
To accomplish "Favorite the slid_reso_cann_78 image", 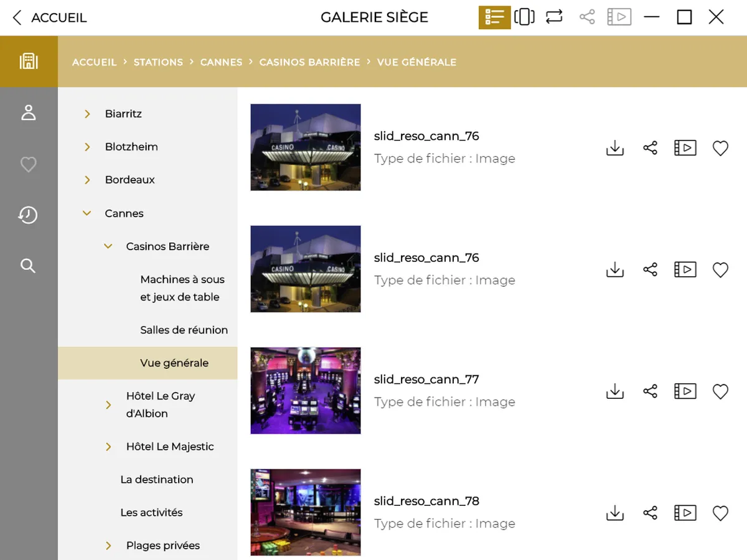I will click(x=720, y=513).
